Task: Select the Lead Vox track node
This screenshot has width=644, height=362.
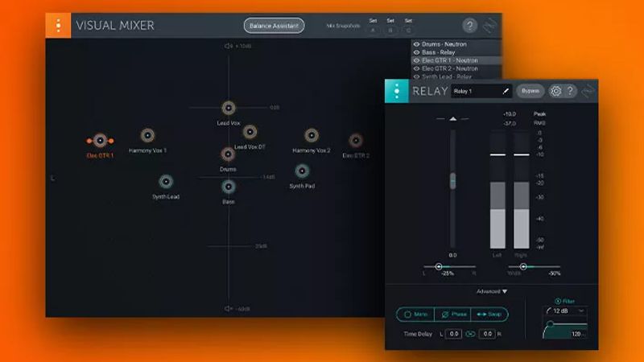Action: [229, 108]
